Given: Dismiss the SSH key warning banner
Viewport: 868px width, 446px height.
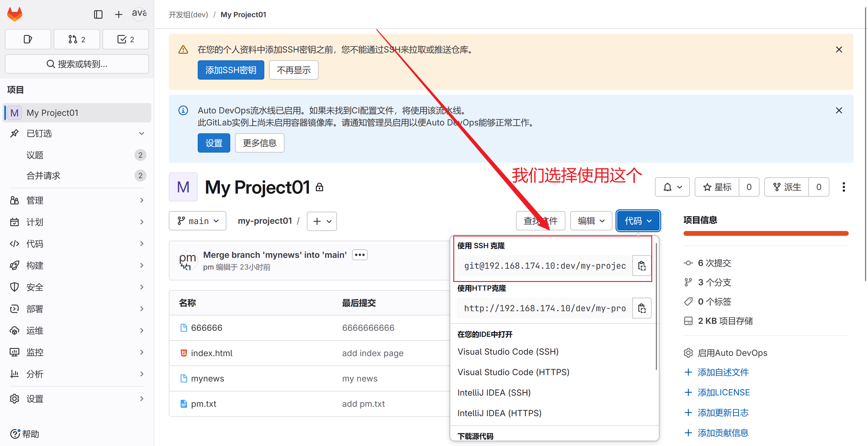Looking at the screenshot, I should (x=839, y=49).
